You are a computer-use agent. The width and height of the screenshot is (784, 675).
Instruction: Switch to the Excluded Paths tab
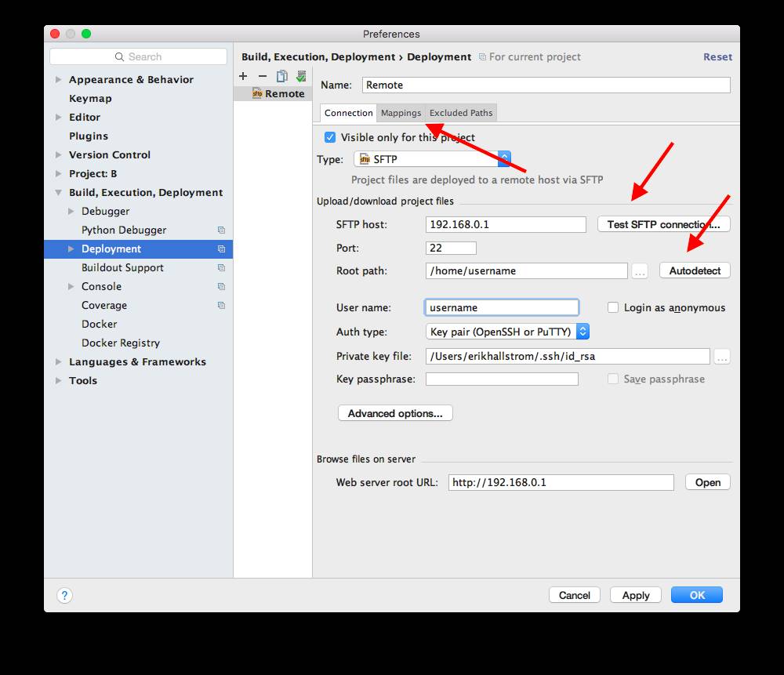[461, 113]
